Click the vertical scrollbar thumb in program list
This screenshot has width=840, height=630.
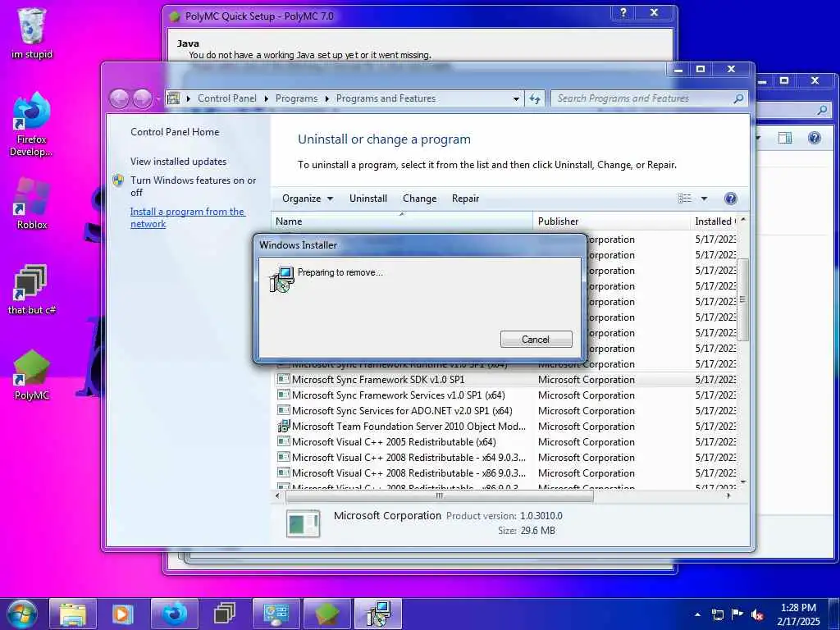(742, 300)
